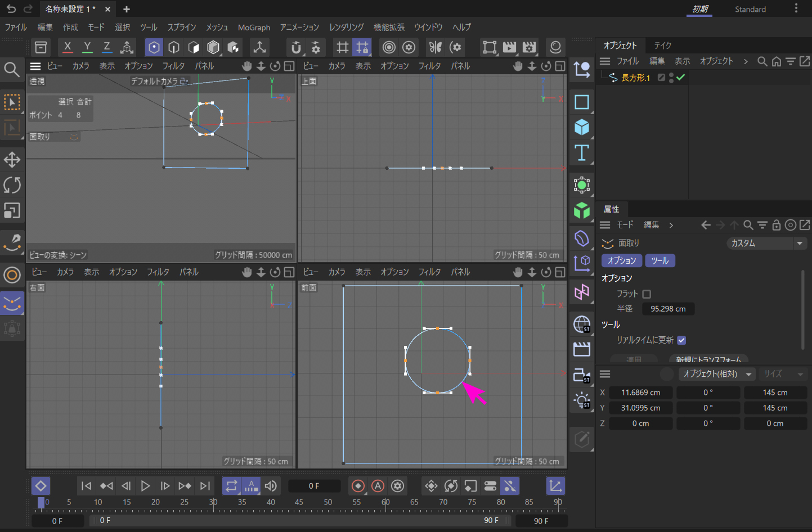812x532 pixels.
Task: Toggle X axis lock in toolbar
Action: (x=68, y=47)
